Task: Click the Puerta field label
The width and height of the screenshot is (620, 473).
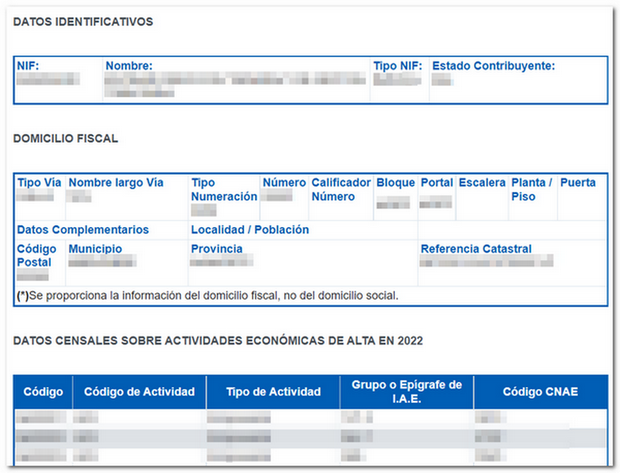Action: coord(578,183)
